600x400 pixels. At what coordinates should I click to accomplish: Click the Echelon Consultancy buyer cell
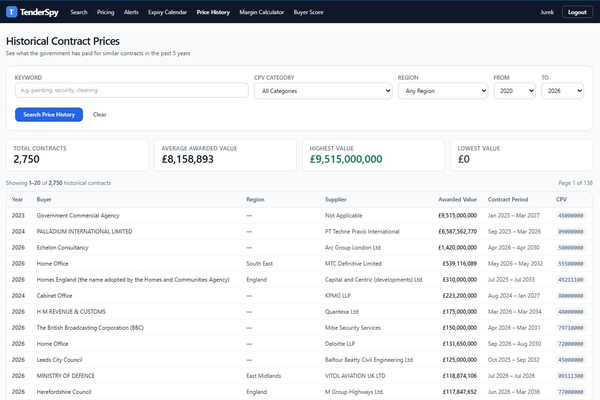coord(62,248)
